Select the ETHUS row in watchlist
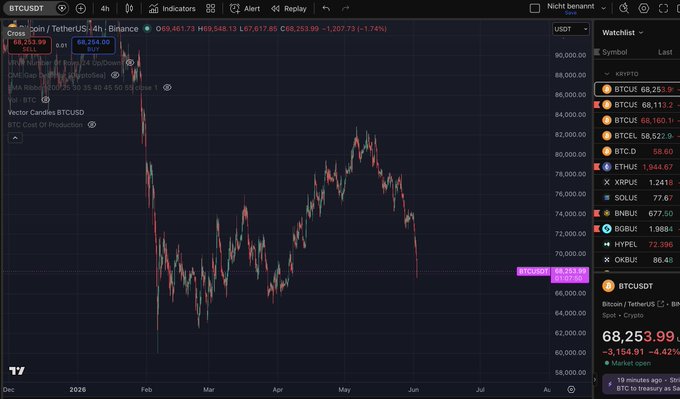The width and height of the screenshot is (680, 399). point(637,167)
